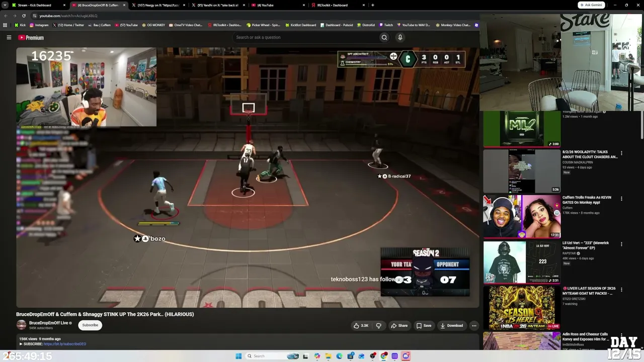This screenshot has height=362, width=644.
Task: Open the Windows Start menu
Action: 238,356
